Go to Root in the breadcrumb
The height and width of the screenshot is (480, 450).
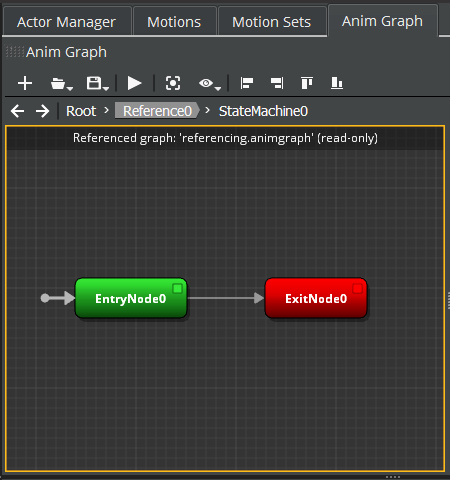point(81,111)
